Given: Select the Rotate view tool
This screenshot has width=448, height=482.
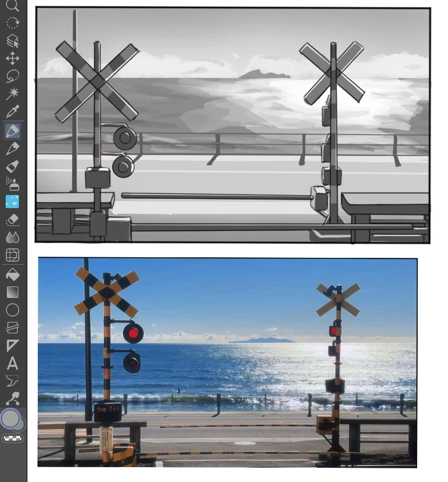Looking at the screenshot, I should click(x=13, y=23).
